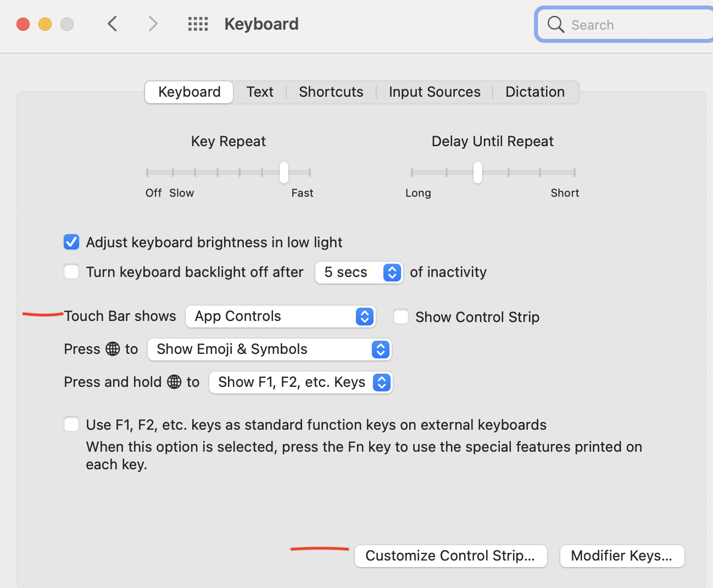Go back with the left chevron arrow
Image resolution: width=713 pixels, height=588 pixels.
(x=113, y=24)
